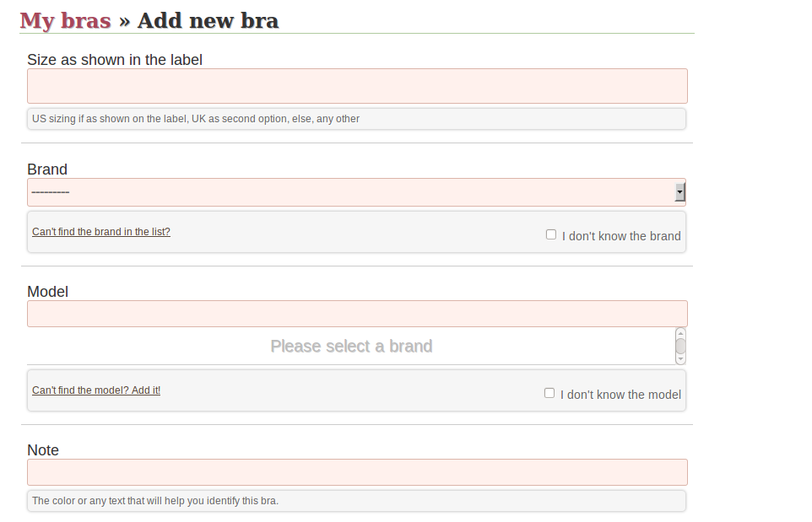Check the "I don't know the brand" checkbox
This screenshot has height=522, width=812.
click(x=551, y=235)
